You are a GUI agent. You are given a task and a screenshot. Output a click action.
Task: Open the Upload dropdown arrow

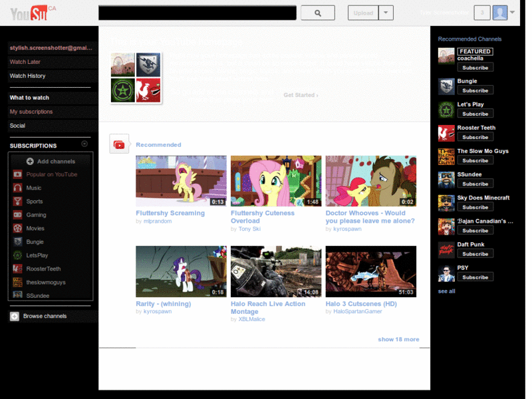coord(386,13)
